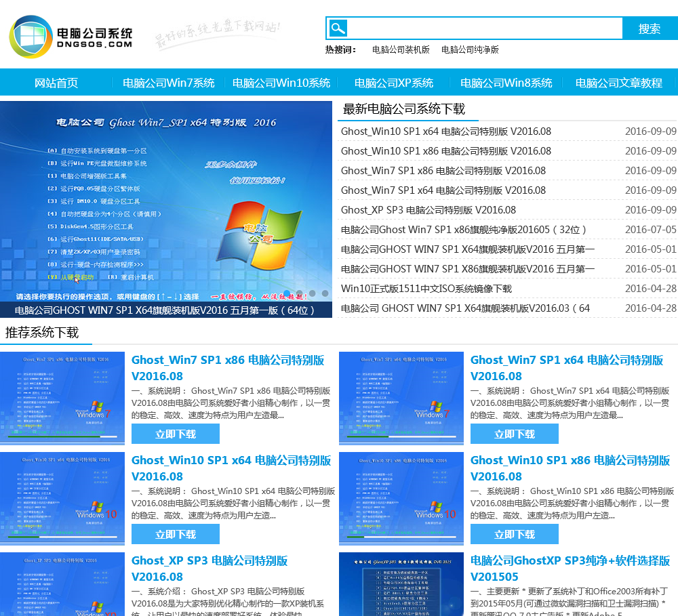Select the third carousel indicator dot
678x616 pixels.
point(312,293)
